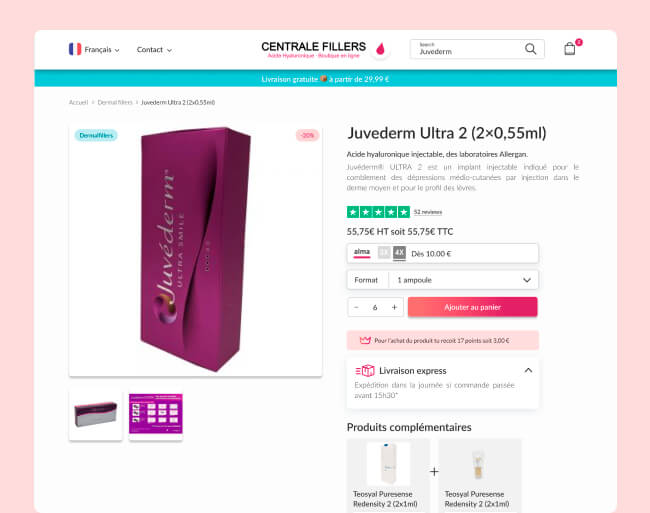Select the purple chart product thumbnail
Viewport: 650px width, 513px height.
(155, 414)
